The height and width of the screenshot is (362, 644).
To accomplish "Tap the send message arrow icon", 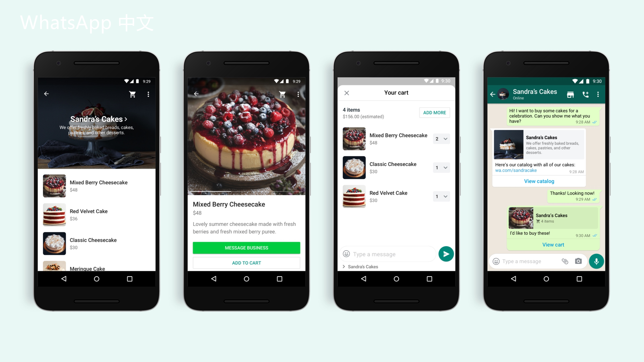I will tap(445, 253).
